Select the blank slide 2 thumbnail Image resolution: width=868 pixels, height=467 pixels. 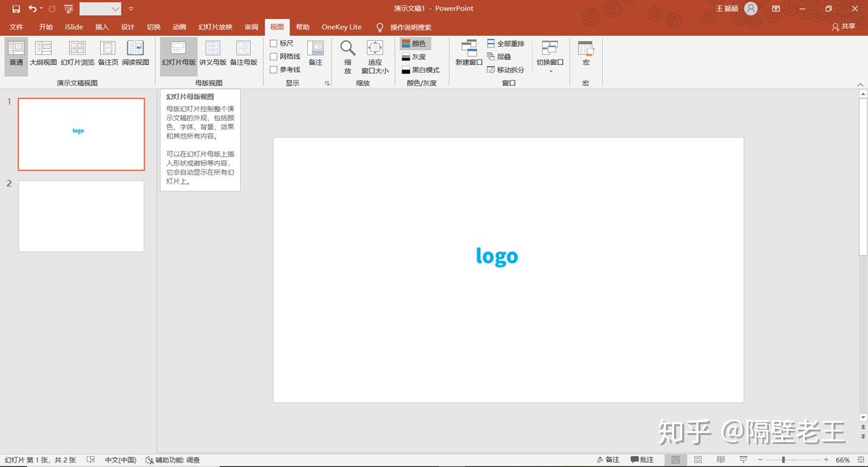click(81, 216)
